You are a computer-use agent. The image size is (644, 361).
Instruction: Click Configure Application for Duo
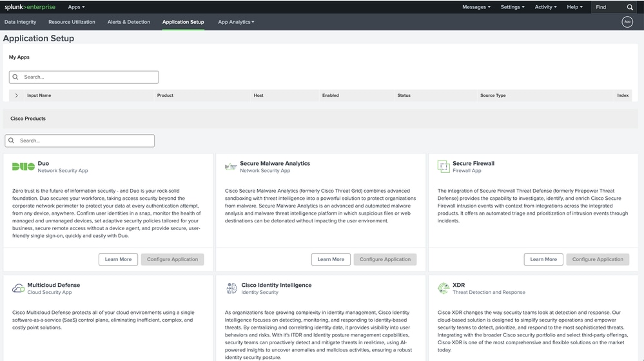(173, 259)
